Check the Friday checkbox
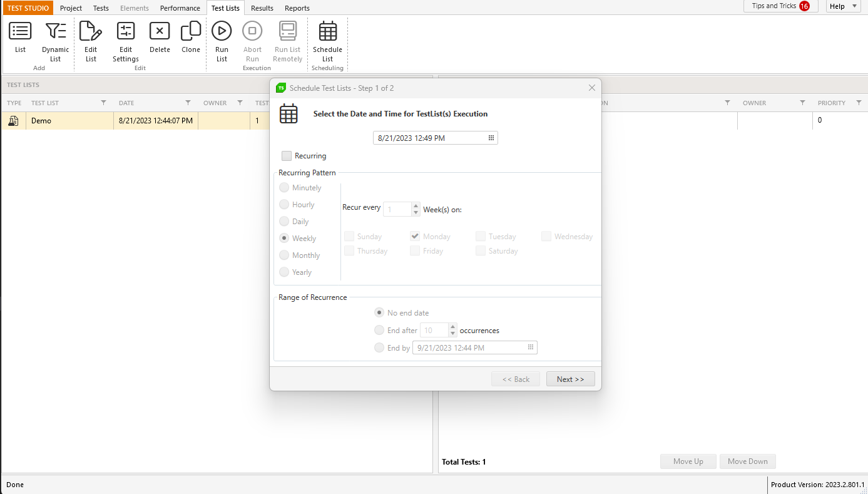 [415, 251]
